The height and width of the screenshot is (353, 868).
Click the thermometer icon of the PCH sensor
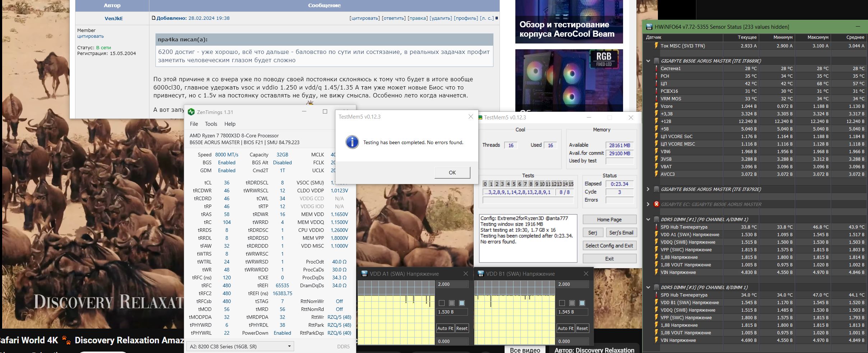656,76
